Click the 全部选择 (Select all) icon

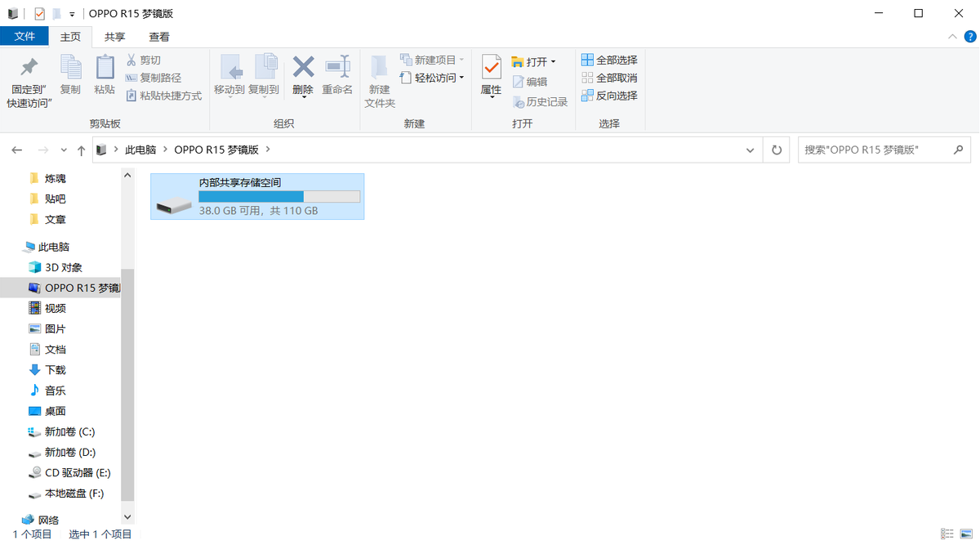pos(587,60)
